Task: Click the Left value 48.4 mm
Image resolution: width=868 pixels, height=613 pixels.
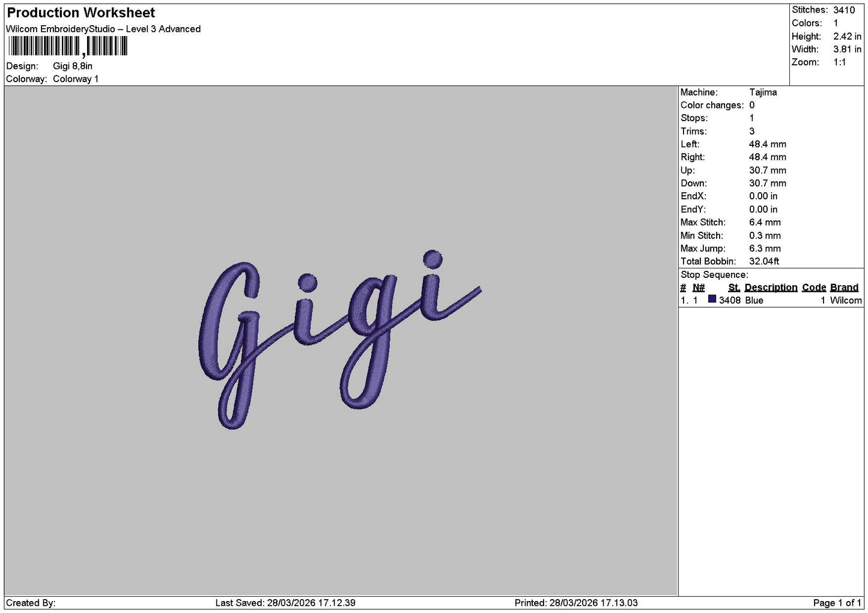Action: (x=768, y=144)
